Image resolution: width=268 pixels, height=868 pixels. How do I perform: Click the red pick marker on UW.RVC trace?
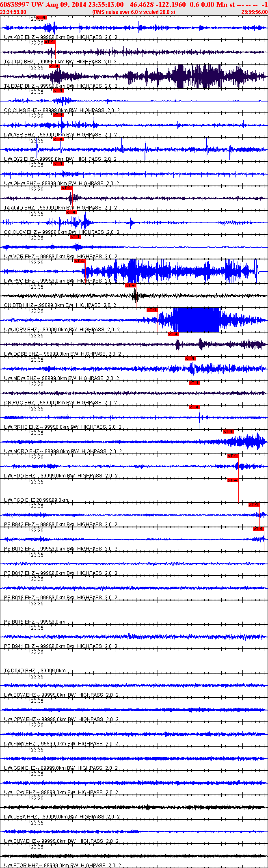[x=80, y=261]
